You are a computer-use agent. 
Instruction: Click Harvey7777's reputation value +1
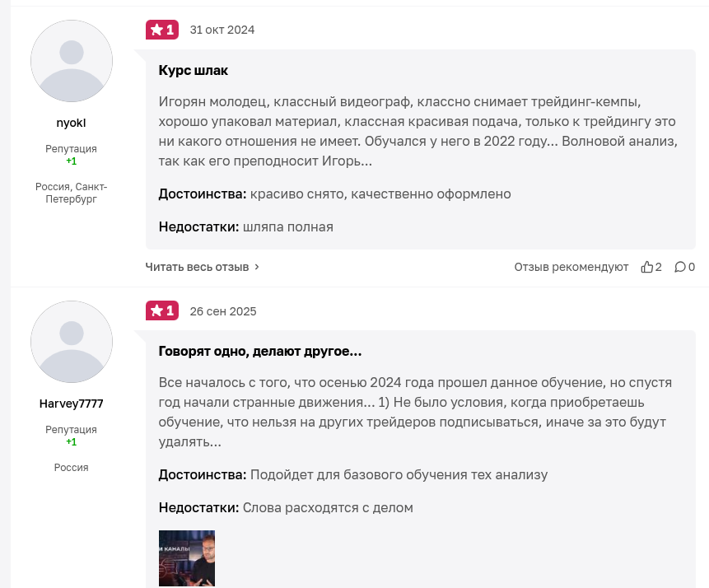72,441
